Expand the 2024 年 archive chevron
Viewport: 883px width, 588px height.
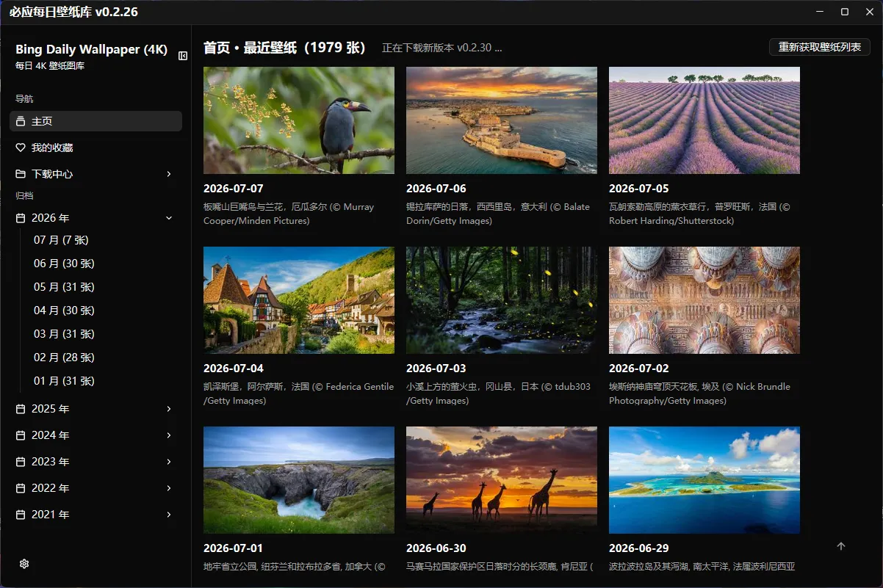[x=169, y=435]
